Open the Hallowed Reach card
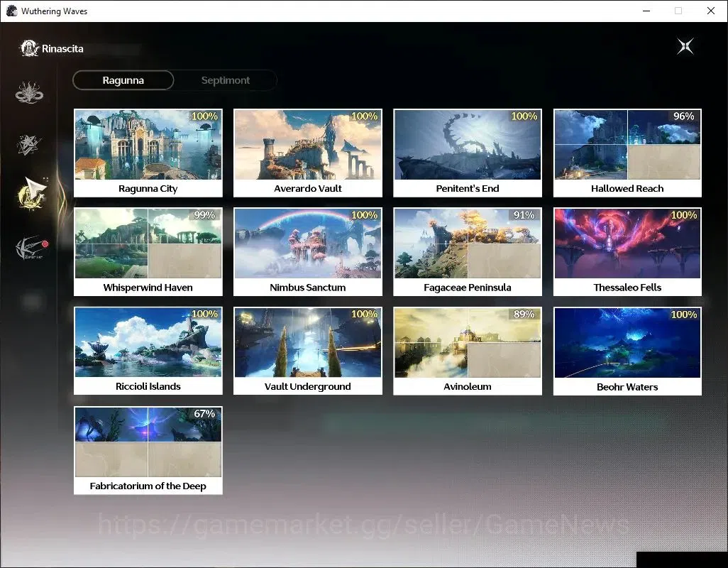Image resolution: width=728 pixels, height=568 pixels. [x=627, y=153]
